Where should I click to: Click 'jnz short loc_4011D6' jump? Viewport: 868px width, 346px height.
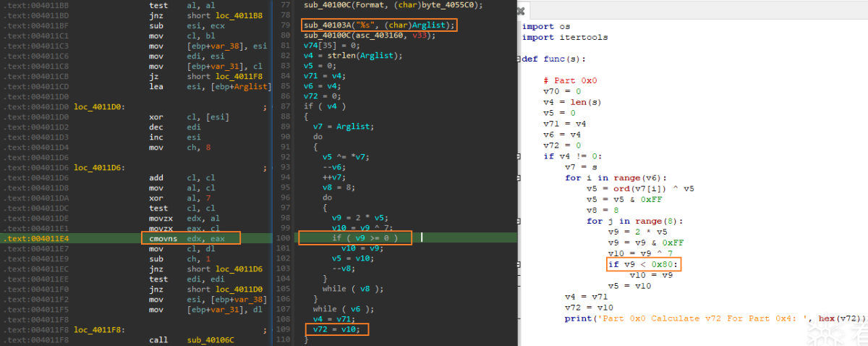[x=196, y=268]
